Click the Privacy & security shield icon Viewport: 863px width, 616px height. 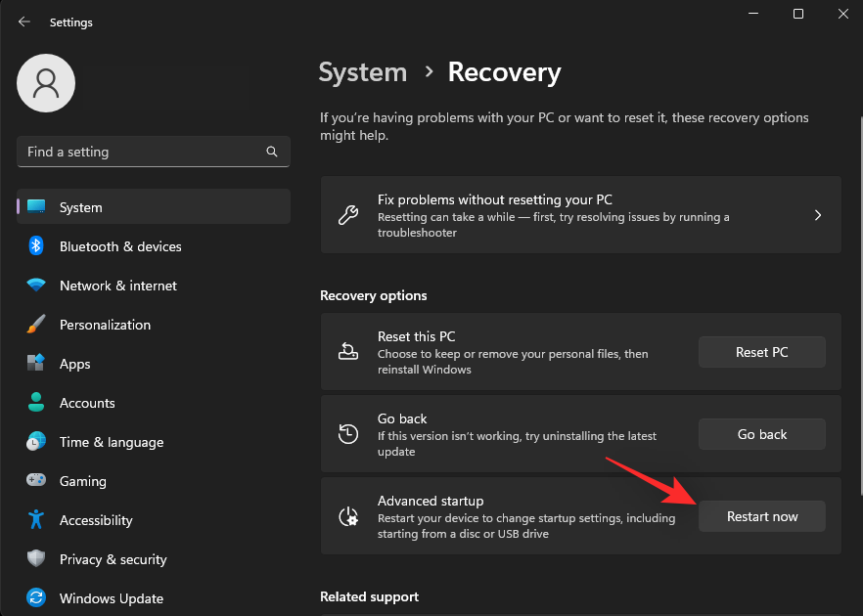click(x=36, y=559)
